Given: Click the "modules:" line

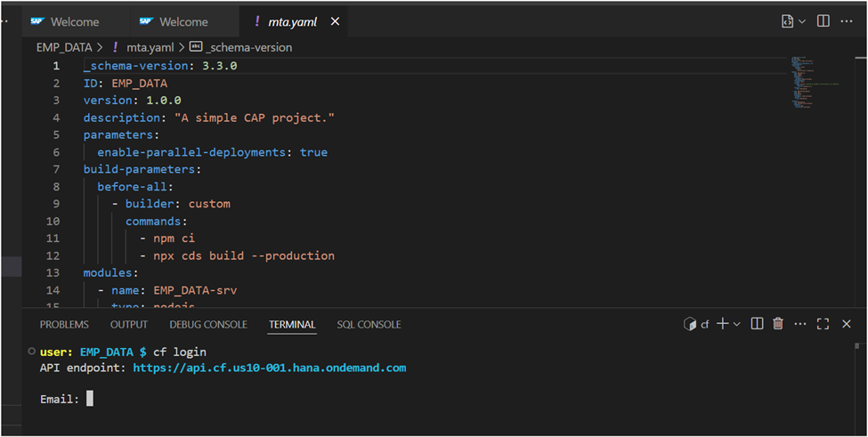Looking at the screenshot, I should pos(110,272).
